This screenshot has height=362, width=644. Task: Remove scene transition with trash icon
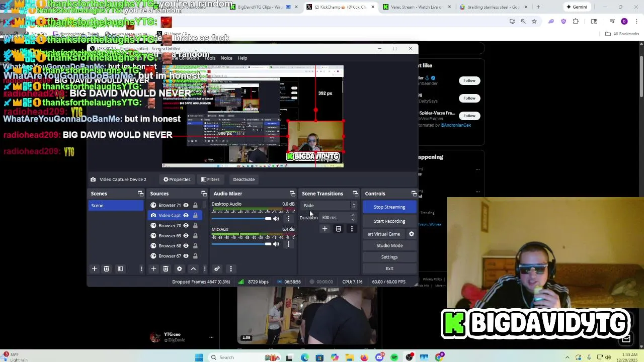(x=339, y=229)
